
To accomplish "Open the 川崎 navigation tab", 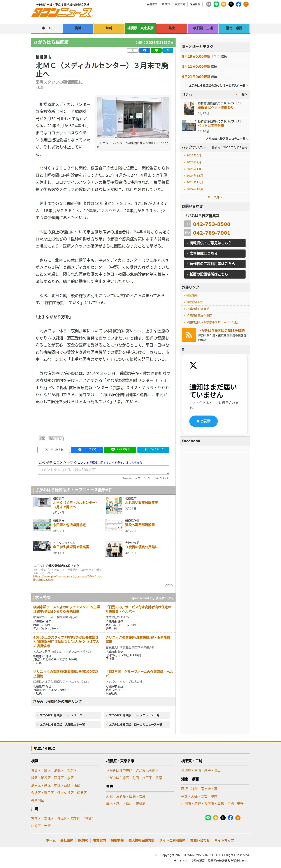I will [x=109, y=29].
